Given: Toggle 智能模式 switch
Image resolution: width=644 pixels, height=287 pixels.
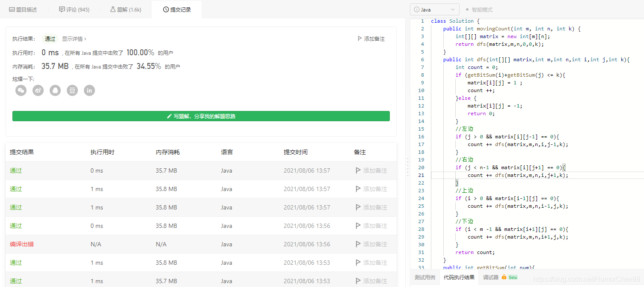Looking at the screenshot, I should click(479, 9).
